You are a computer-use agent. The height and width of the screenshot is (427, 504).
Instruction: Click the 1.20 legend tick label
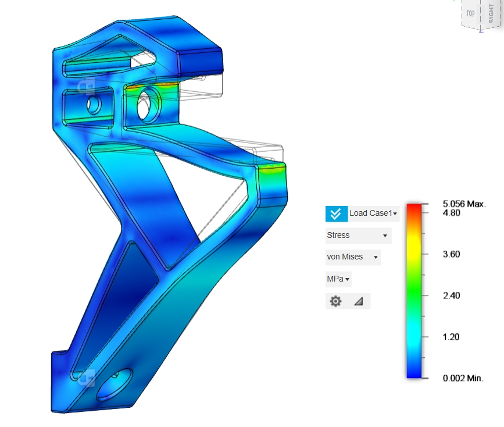[451, 337]
